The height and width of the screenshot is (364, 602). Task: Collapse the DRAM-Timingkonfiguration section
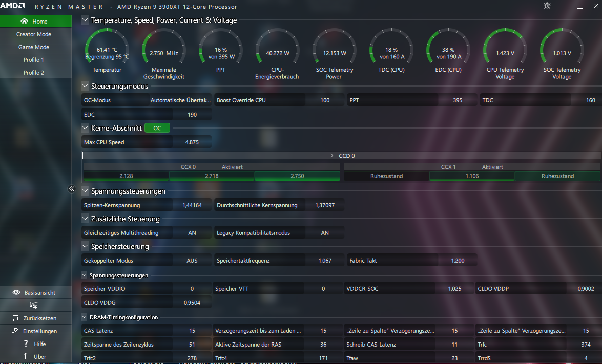point(84,317)
